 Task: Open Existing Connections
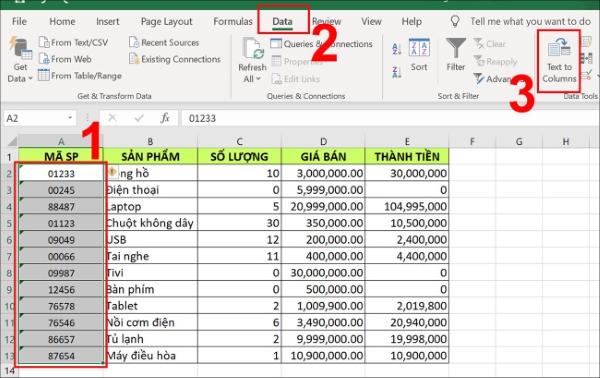[x=175, y=59]
